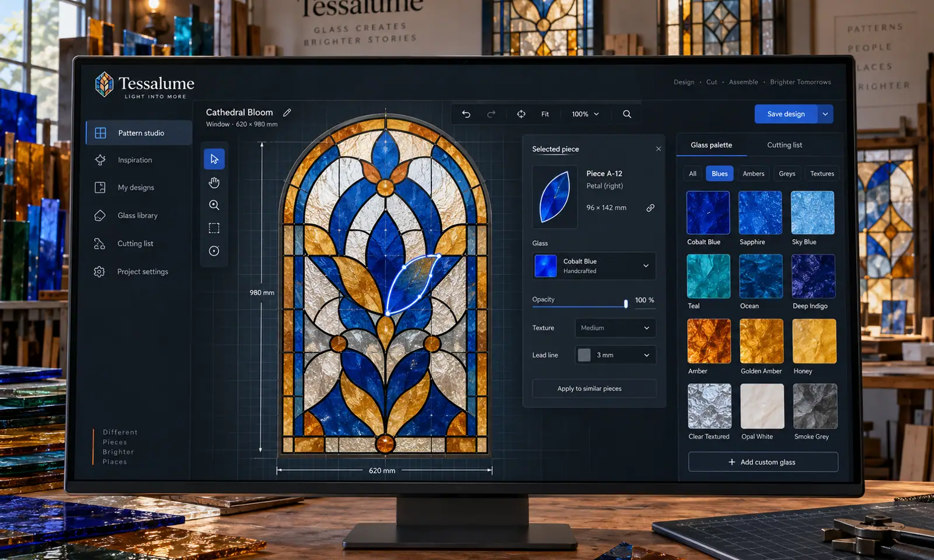Viewport: 934px width, 560px height.
Task: Pick the Deep Indigo glass swatch
Action: 813,276
